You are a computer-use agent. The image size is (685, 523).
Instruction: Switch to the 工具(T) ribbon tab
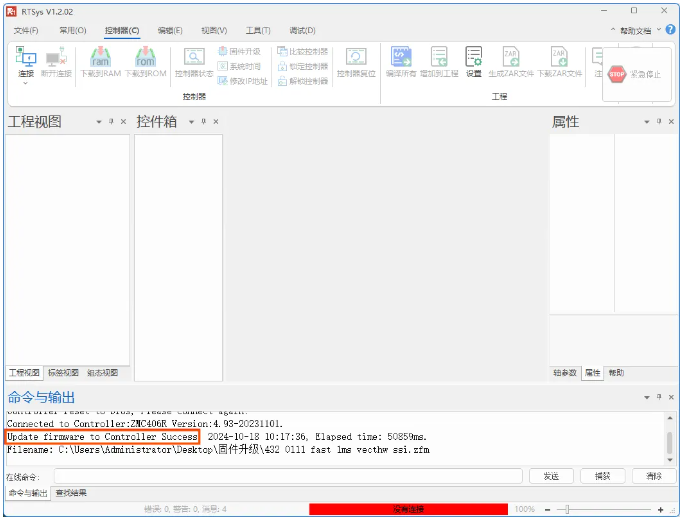pyautogui.click(x=258, y=30)
